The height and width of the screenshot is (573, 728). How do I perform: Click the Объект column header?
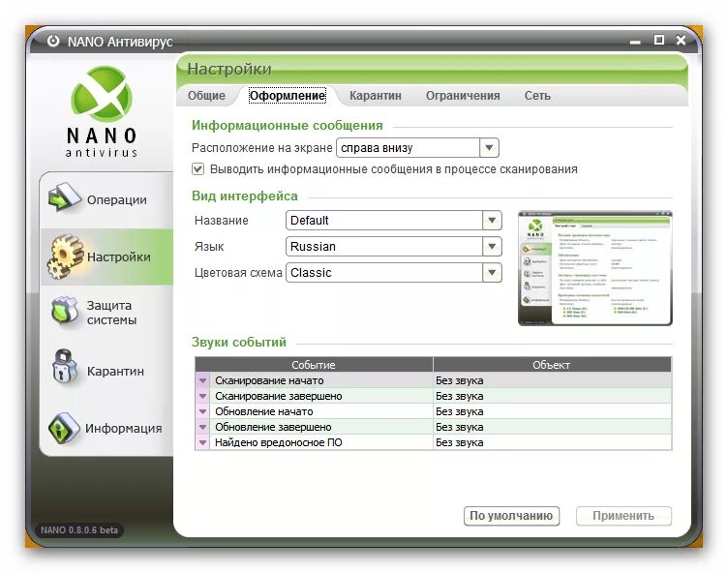[x=552, y=365]
